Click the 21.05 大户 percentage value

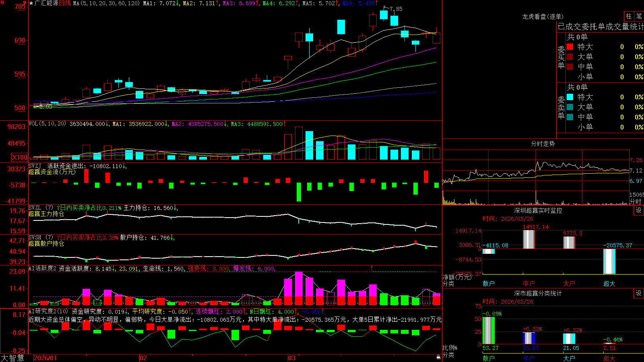[x=571, y=348]
